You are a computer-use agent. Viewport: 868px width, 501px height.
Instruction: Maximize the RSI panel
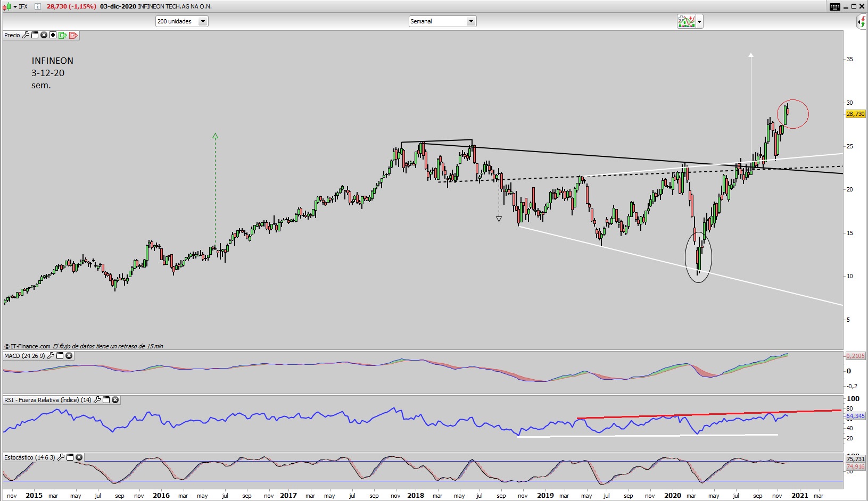tap(106, 400)
